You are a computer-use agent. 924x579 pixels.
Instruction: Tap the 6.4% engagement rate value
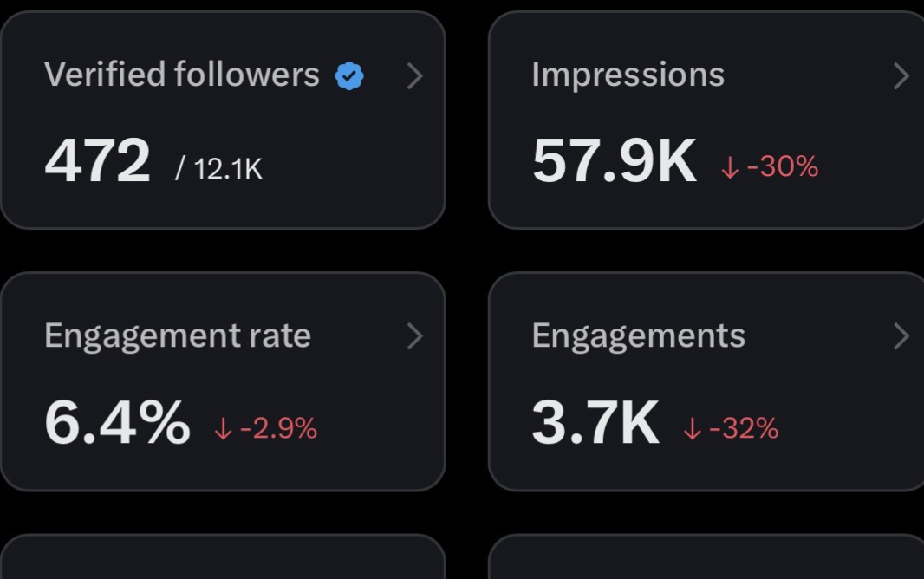click(117, 422)
